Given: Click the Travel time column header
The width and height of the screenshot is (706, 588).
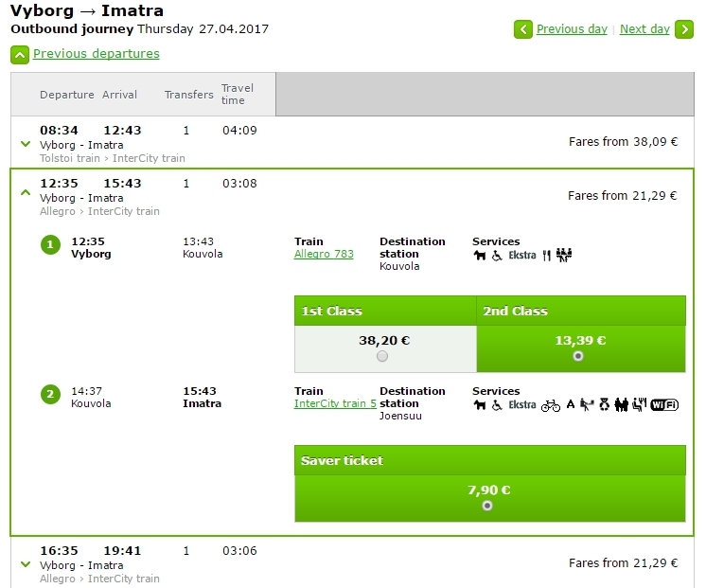Looking at the screenshot, I should [x=238, y=94].
